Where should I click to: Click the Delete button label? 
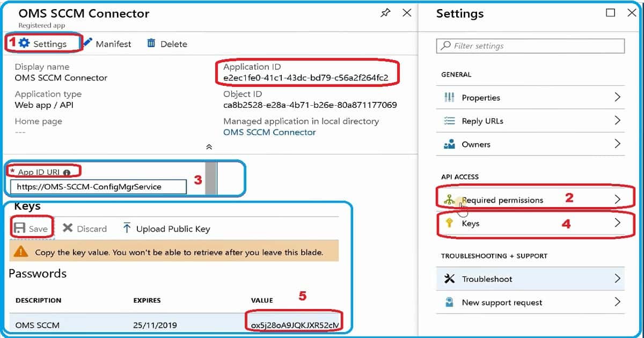point(174,44)
